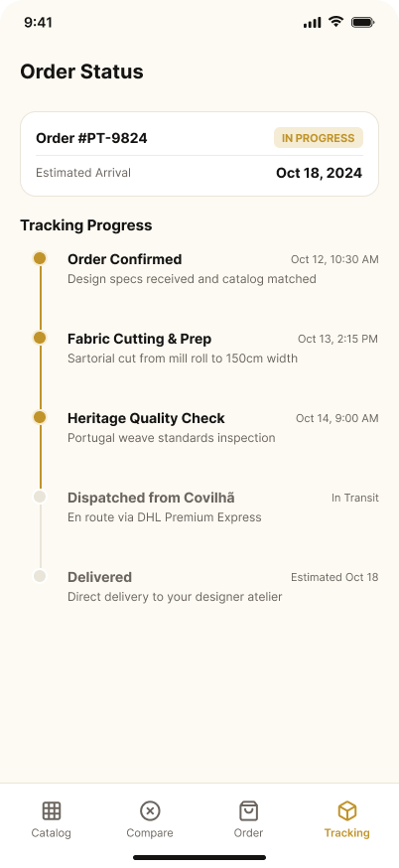Tap the cellular signal bars icon

point(312,22)
